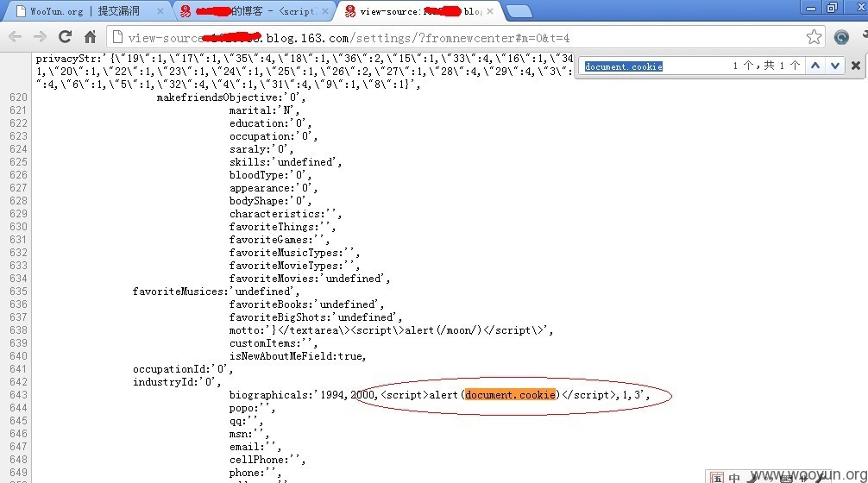Click the IME language indicator 中
Viewport: 868px width, 483px height.
[734, 478]
